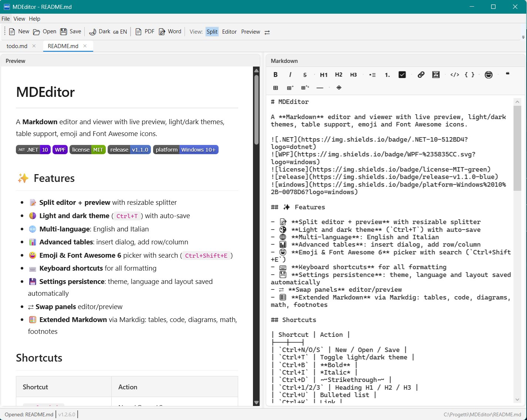Save the current document
This screenshot has width=527, height=420.
pyautogui.click(x=71, y=32)
